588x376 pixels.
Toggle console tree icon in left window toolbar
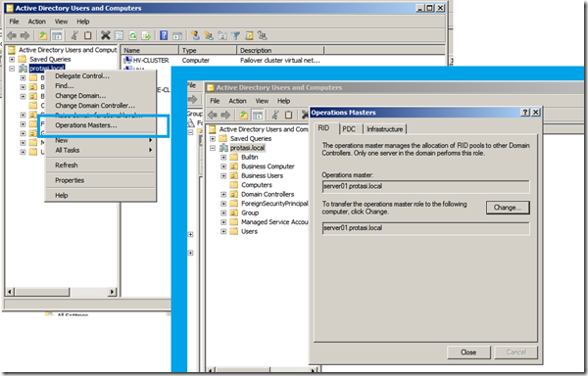tap(57, 35)
